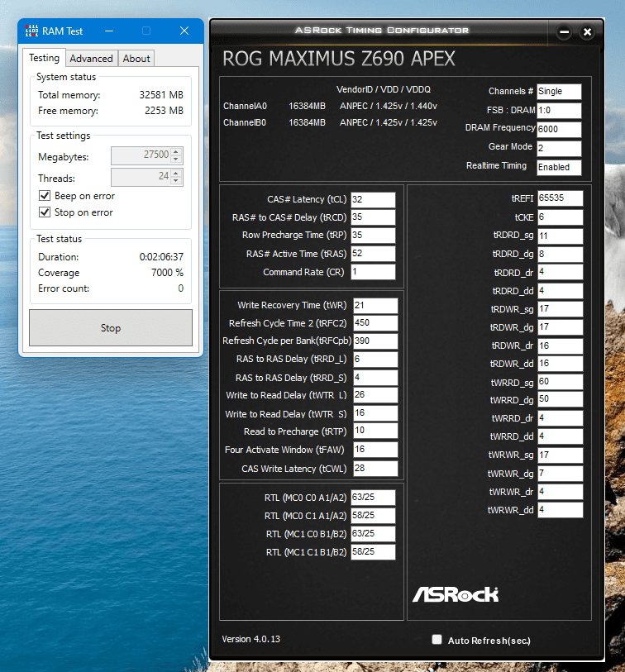Click the Free memory value 2253 MB

pos(164,111)
